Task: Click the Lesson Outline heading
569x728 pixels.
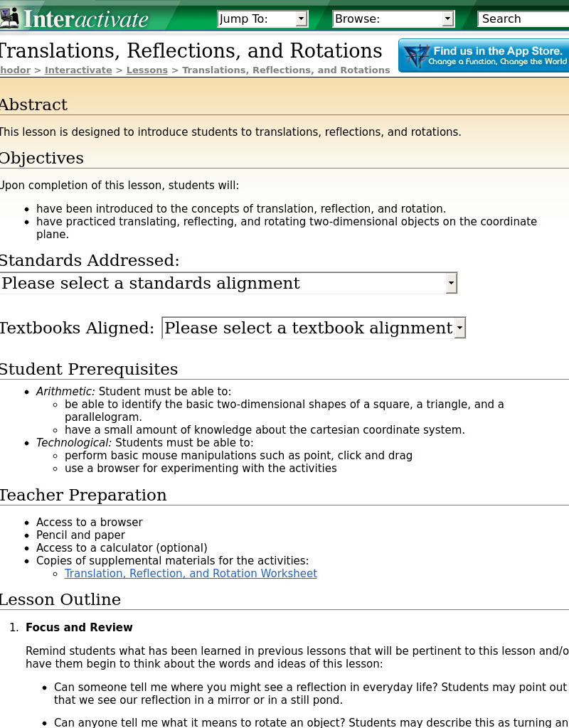Action: 60,599
